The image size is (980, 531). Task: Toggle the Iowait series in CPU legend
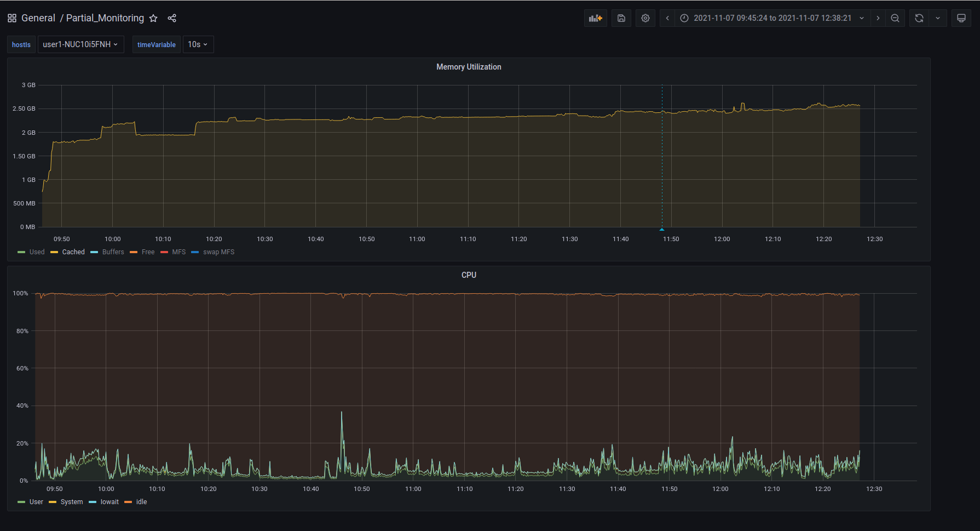[x=109, y=502]
